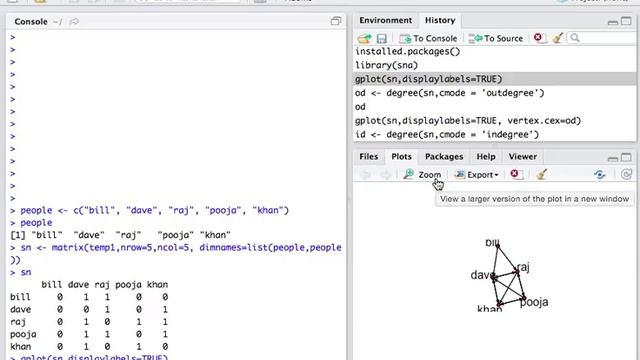Image resolution: width=640 pixels, height=360 pixels.
Task: Open the Viewer tab
Action: pyautogui.click(x=522, y=156)
